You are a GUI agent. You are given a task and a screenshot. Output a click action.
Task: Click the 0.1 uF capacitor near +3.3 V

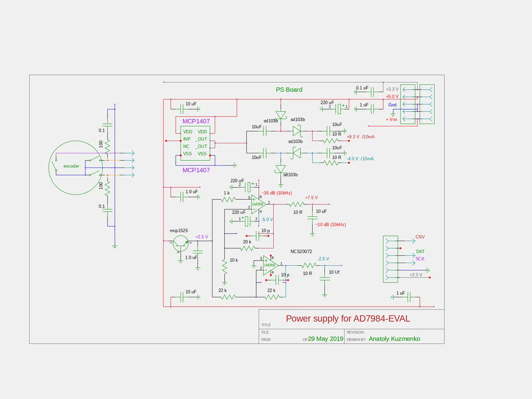click(x=373, y=92)
